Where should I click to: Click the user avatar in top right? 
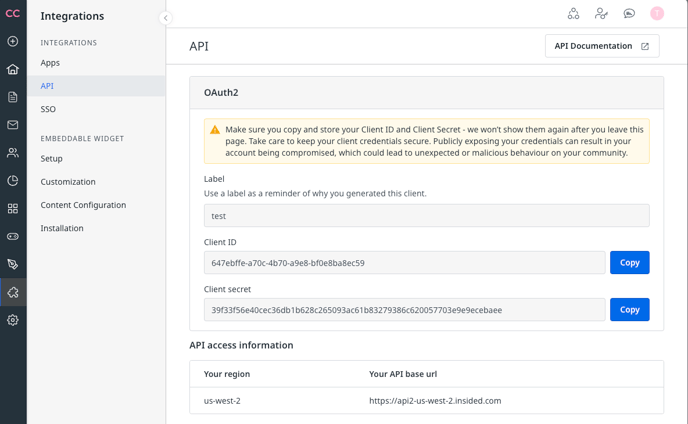pos(657,14)
